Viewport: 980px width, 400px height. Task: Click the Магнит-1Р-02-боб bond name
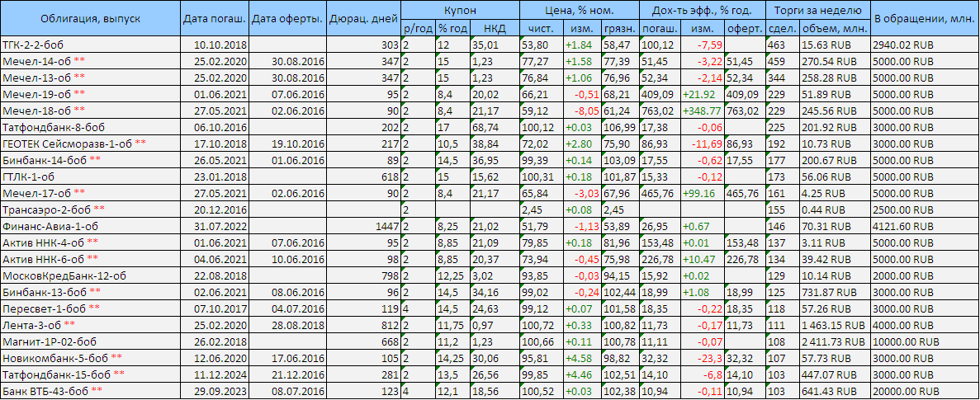point(50,341)
